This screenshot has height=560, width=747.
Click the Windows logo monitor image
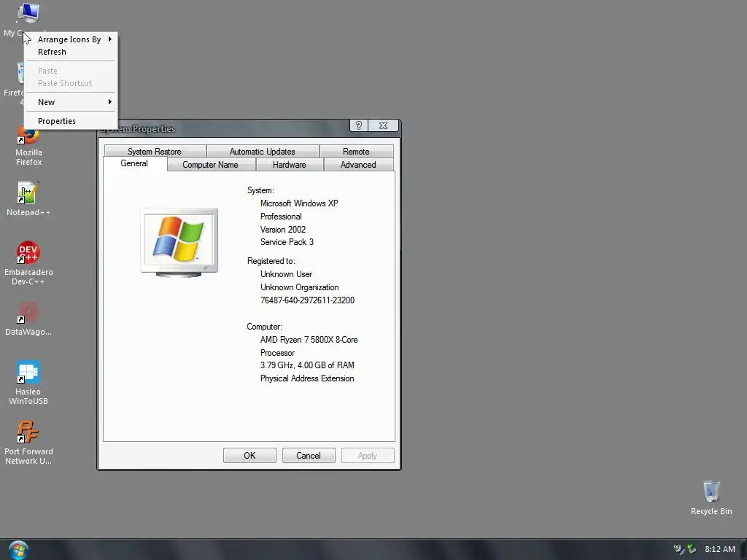pos(179,242)
